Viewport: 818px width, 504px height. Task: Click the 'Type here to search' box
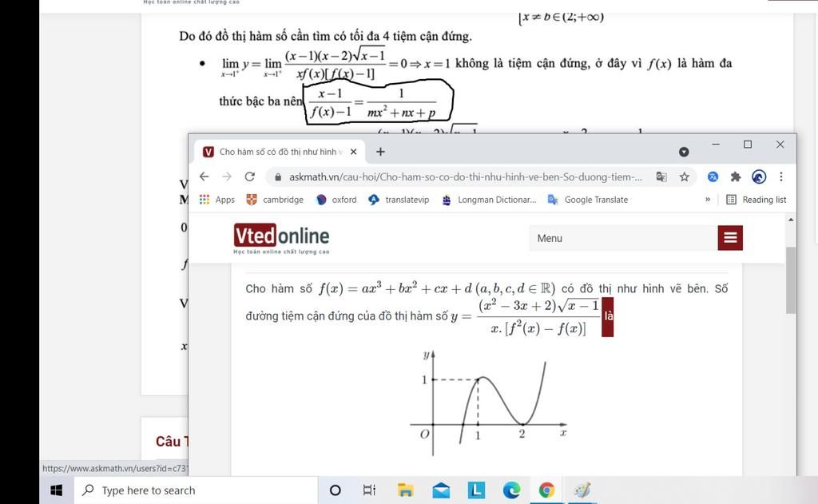(x=196, y=490)
